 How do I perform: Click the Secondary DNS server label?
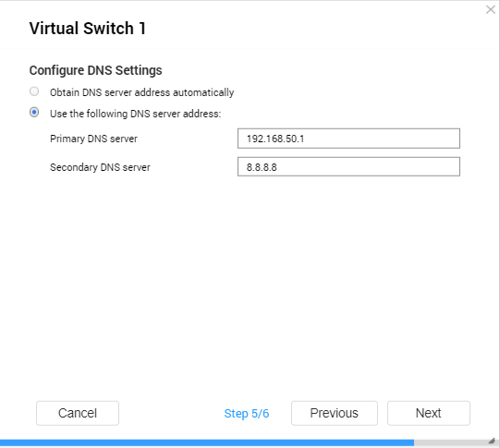(x=100, y=167)
